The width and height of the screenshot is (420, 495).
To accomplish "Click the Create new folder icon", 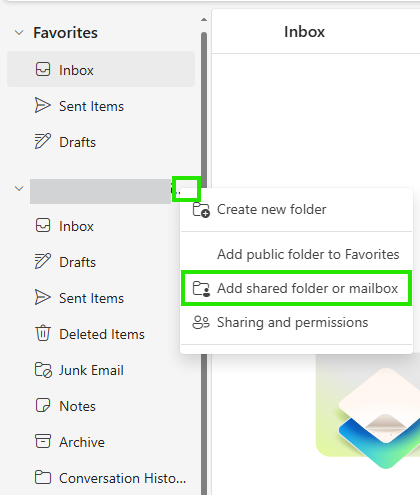I will coord(201,210).
